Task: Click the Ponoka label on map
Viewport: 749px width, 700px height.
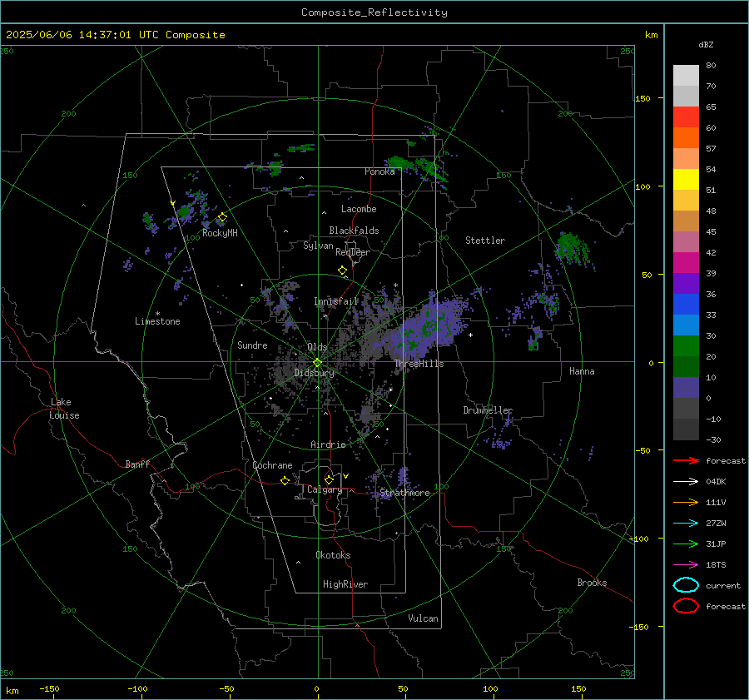Action: coord(379,172)
